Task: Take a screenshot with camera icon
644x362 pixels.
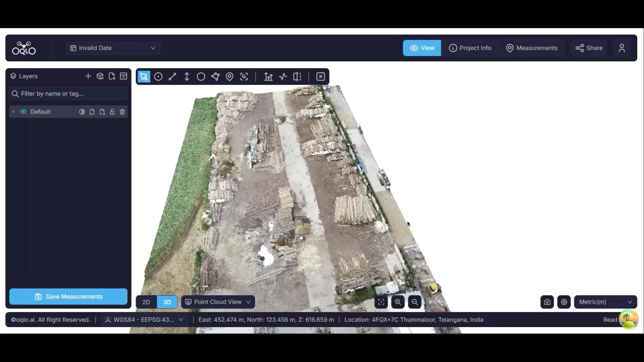Action: tap(547, 302)
